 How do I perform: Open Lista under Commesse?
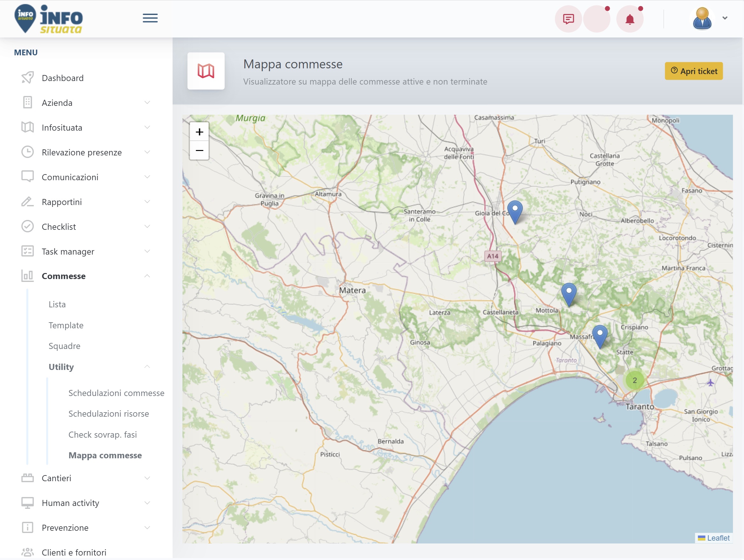tap(57, 304)
